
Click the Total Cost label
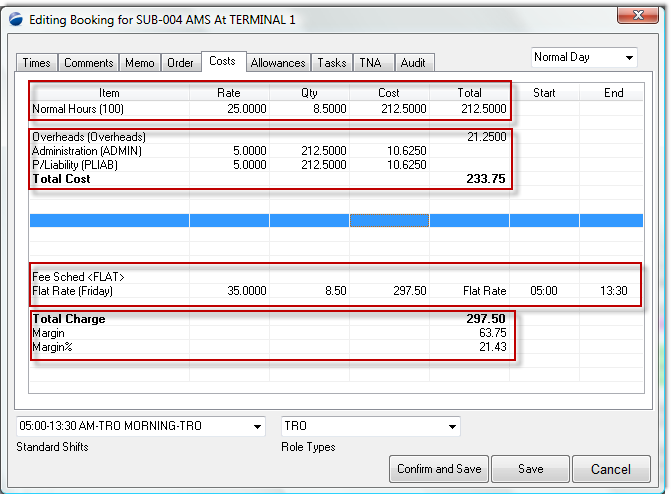61,179
